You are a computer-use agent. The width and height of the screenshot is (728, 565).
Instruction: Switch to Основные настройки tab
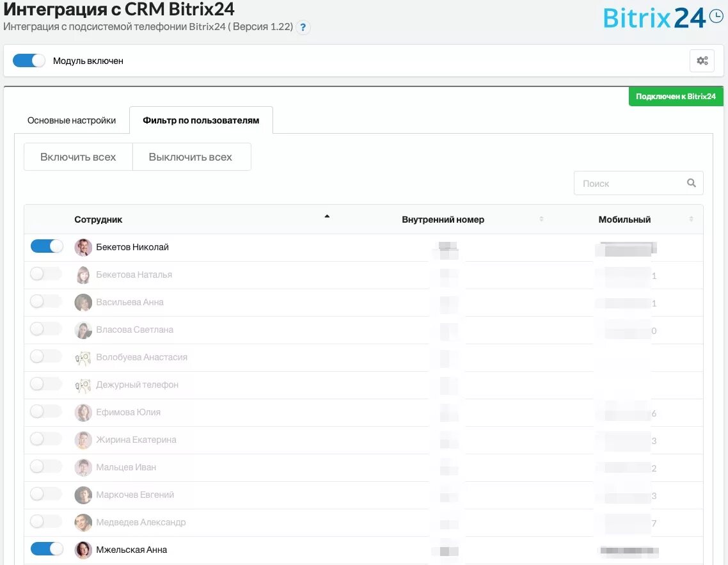(72, 120)
